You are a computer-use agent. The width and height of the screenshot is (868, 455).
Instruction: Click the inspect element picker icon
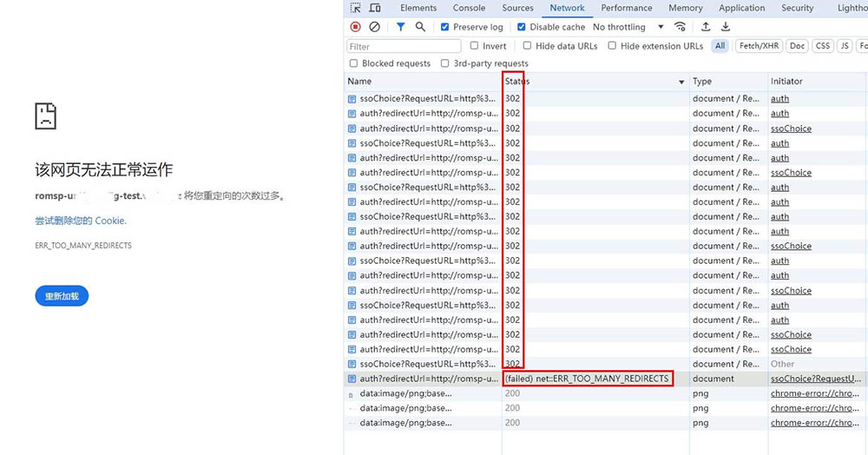coord(356,8)
